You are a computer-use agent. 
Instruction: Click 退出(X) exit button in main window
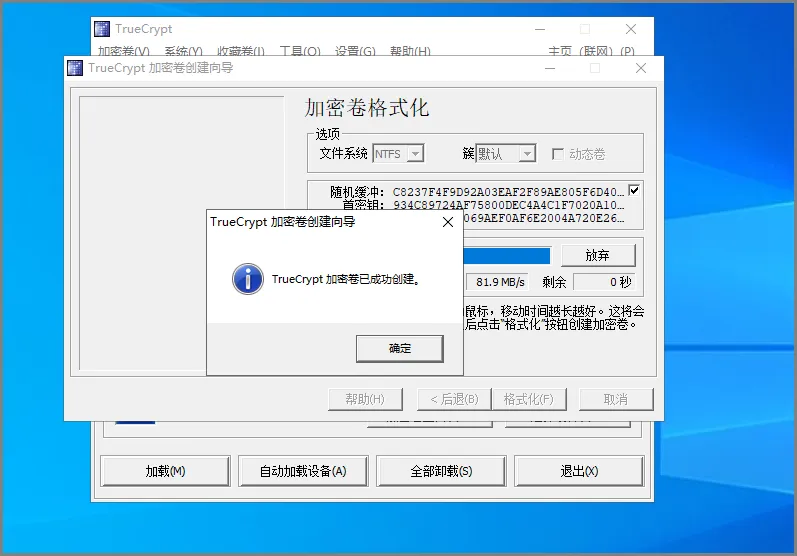[579, 471]
